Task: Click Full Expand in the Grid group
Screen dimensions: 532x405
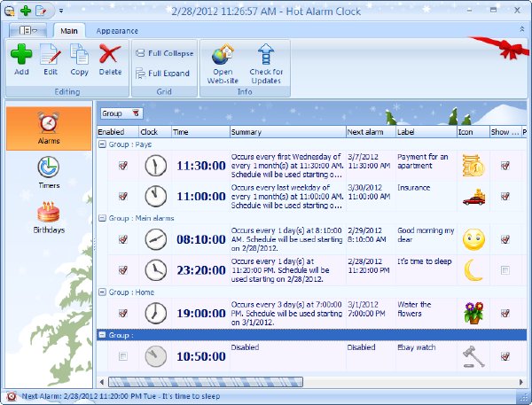Action: click(x=162, y=74)
